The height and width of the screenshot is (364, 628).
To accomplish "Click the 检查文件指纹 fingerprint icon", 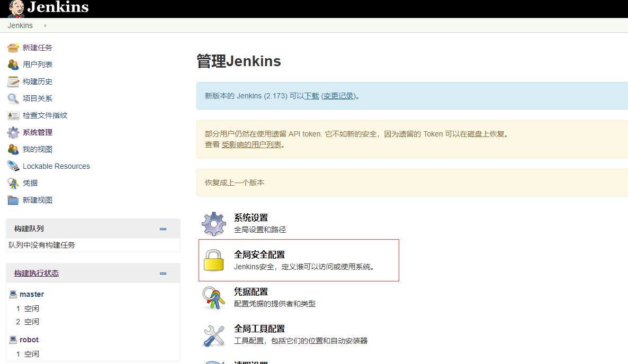I will [x=13, y=115].
